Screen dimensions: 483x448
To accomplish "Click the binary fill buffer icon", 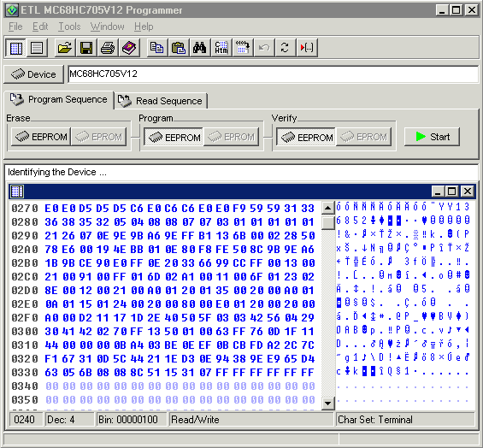I will [243, 48].
